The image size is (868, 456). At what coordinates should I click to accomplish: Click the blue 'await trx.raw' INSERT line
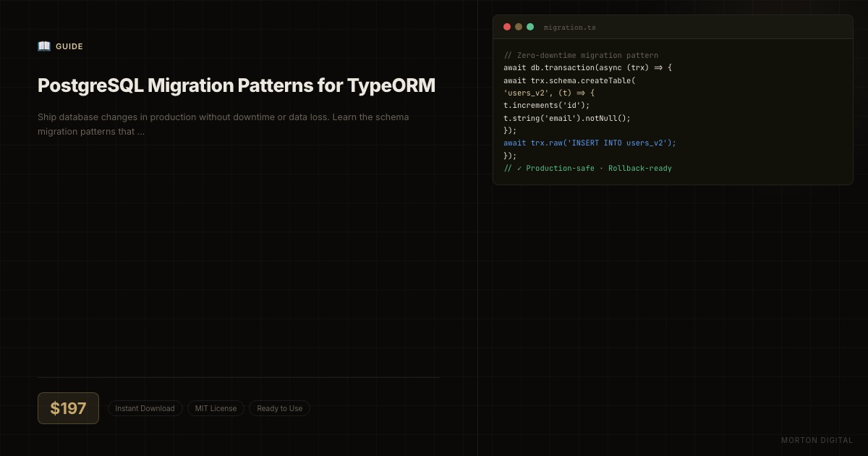point(590,143)
